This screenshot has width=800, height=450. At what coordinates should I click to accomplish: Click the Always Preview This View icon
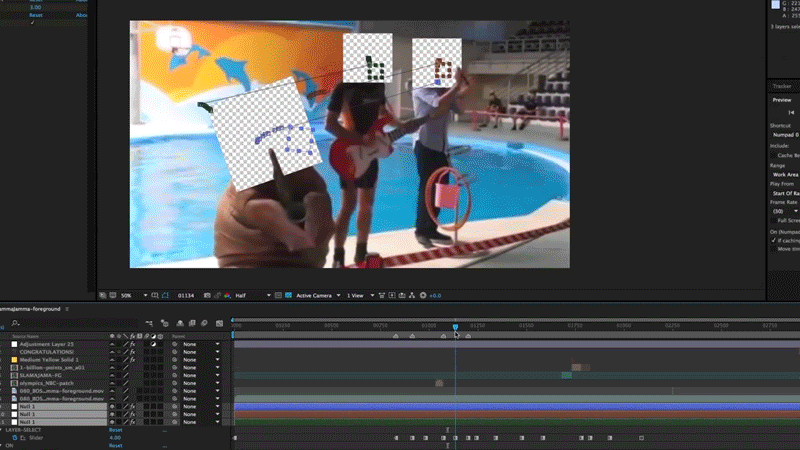click(x=103, y=295)
